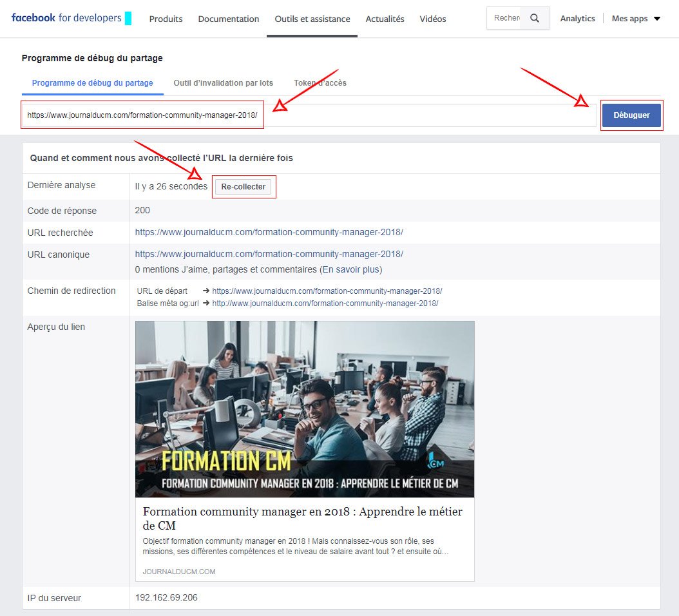Click the 'Aperçu du lien' row label
Viewport: 679px width, 616px height.
[x=56, y=327]
